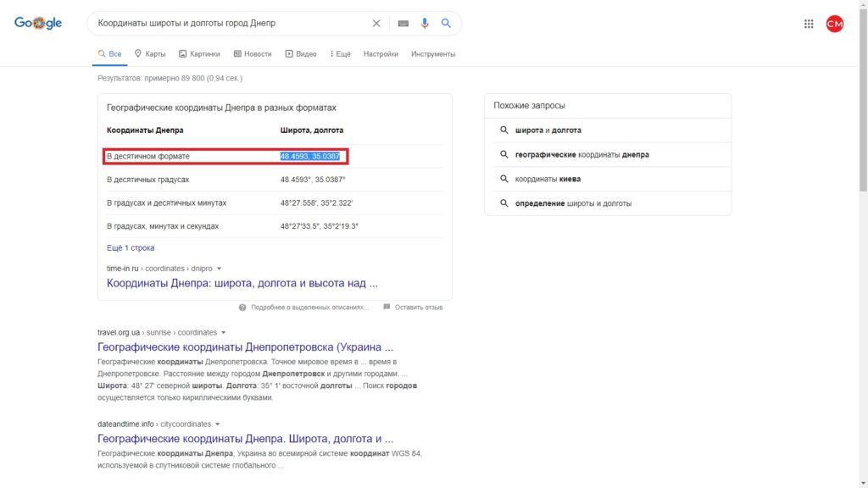Clear the search query with the X icon

click(376, 24)
